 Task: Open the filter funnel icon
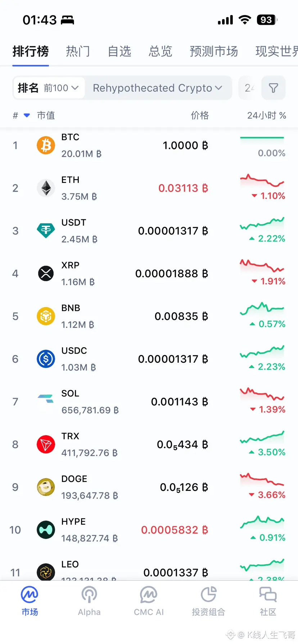pos(273,88)
